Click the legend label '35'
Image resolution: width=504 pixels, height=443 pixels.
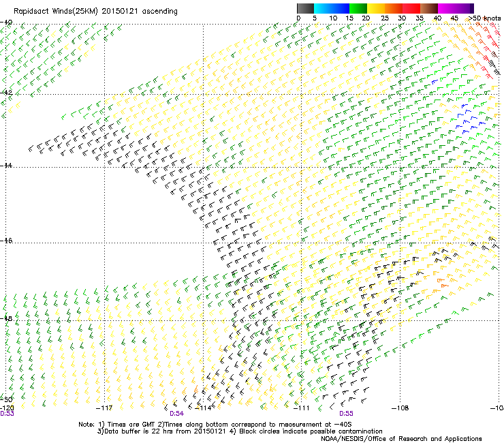(420, 18)
